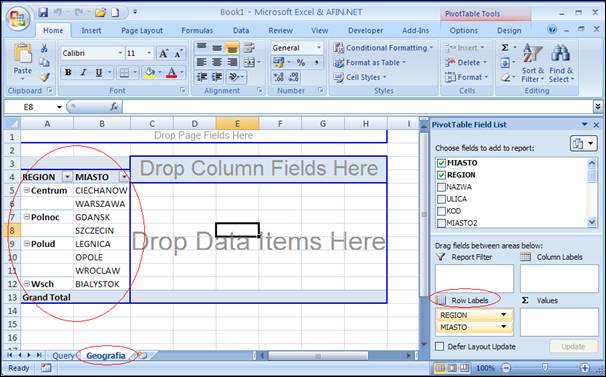Adjust the zoom level slider
606x377 pixels.
tap(545, 368)
